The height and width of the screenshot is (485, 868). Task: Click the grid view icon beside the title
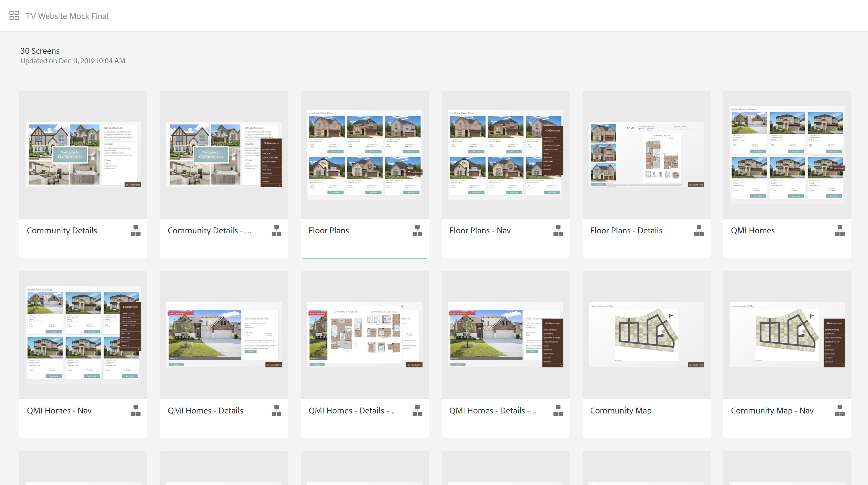pos(14,15)
